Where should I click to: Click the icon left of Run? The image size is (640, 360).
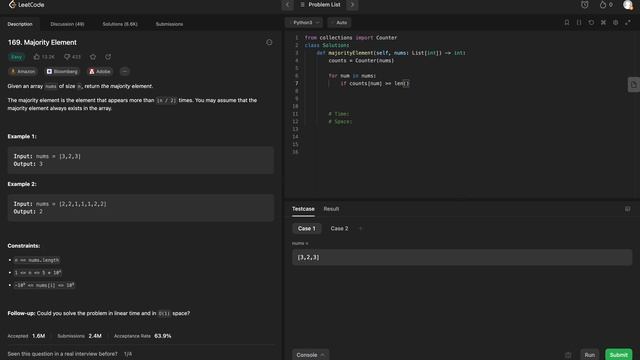point(568,355)
